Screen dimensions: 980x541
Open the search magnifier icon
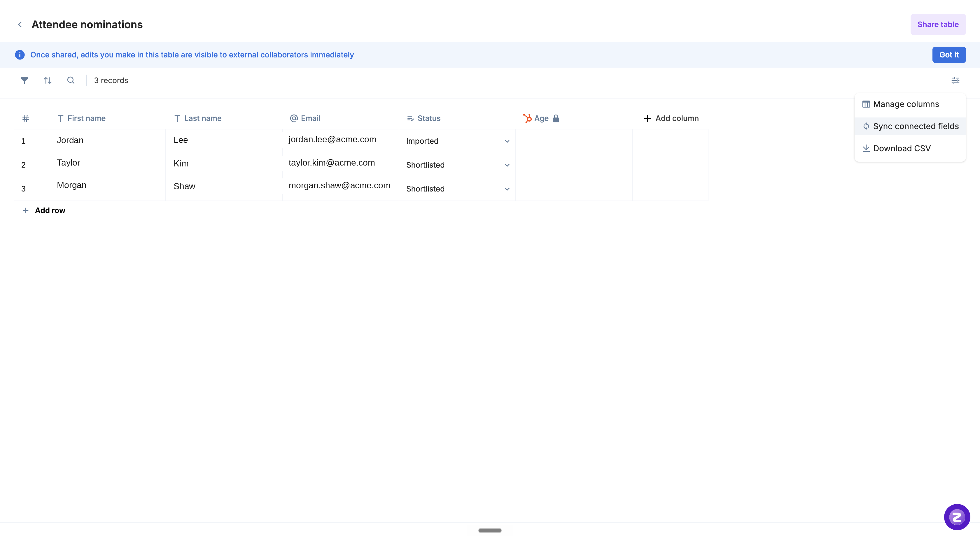[71, 80]
